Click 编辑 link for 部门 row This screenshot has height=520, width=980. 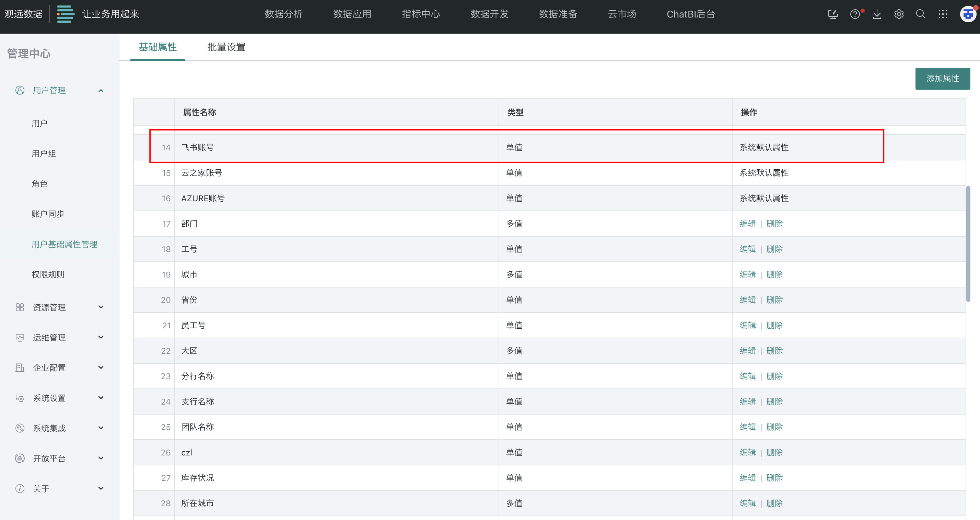(748, 224)
